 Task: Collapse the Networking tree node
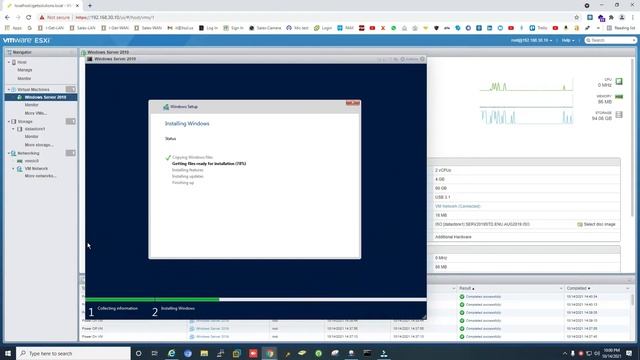[x=9, y=153]
